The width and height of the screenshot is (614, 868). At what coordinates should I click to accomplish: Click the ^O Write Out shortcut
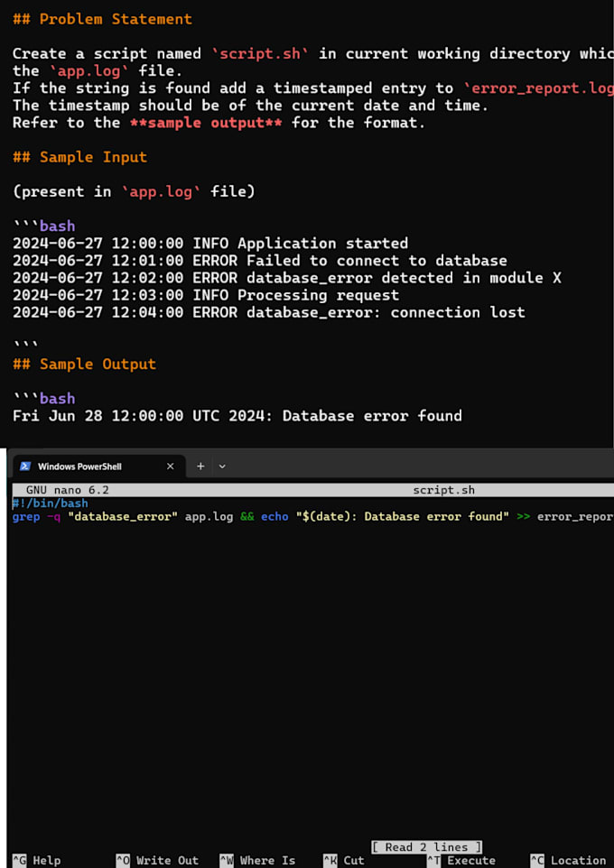[x=157, y=860]
